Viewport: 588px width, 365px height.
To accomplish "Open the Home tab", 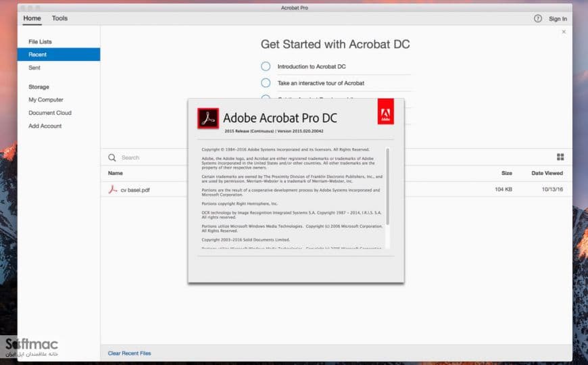I will click(x=32, y=18).
